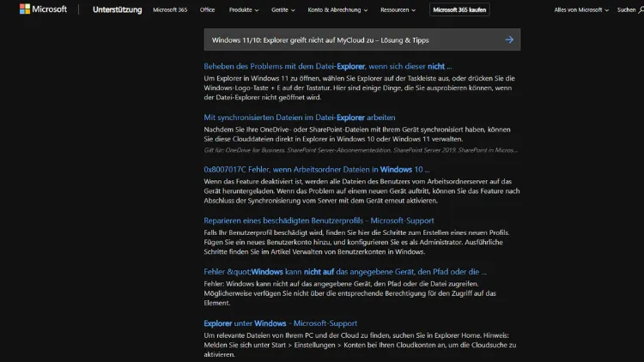This screenshot has width=644, height=362.
Task: Click the 'Um relevante Dateien von Ihrem PC' description
Action: (360, 345)
